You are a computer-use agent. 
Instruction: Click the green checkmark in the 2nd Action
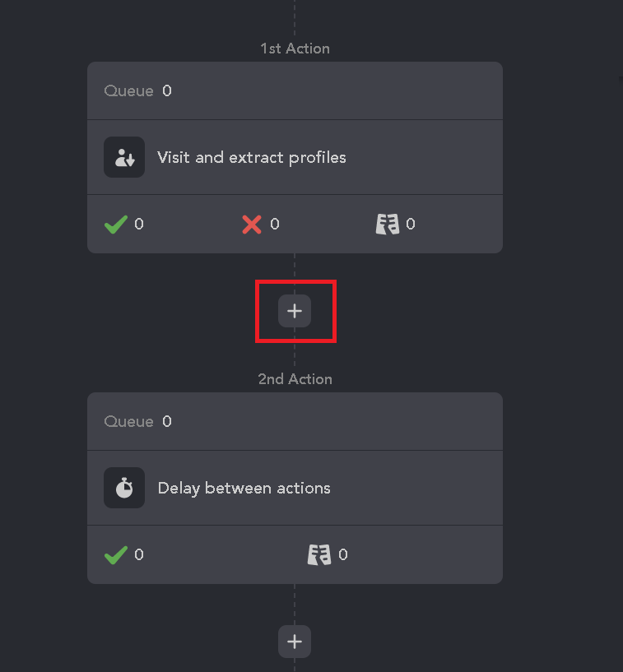tap(116, 555)
